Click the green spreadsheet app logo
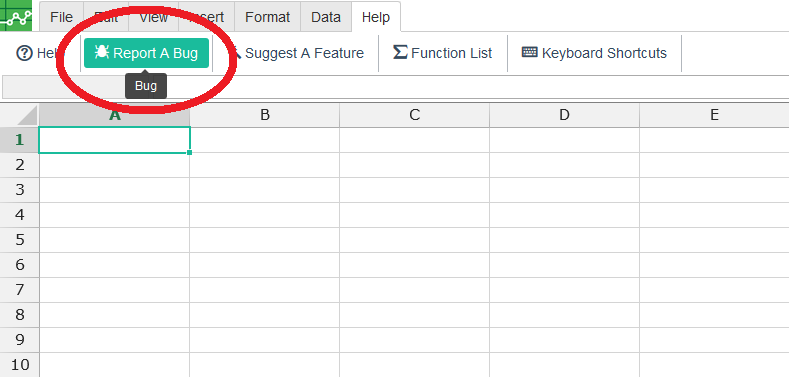This screenshot has height=377, width=789. coord(16,16)
